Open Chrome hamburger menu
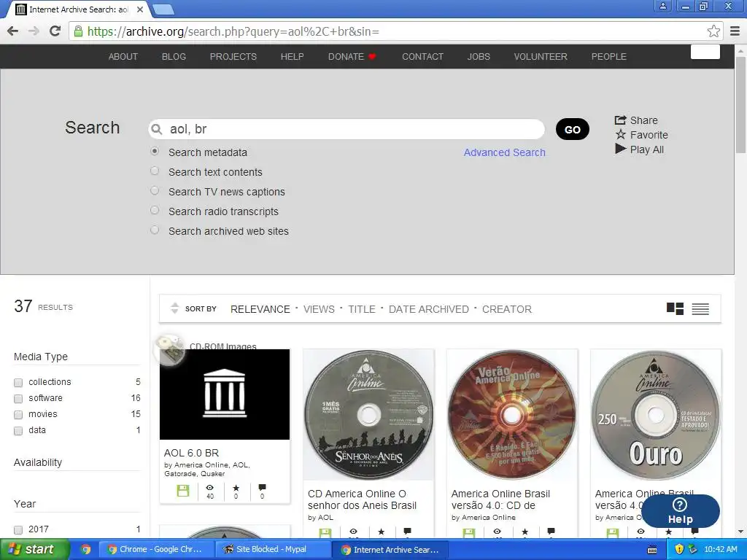This screenshot has height=560, width=747. pos(735,31)
